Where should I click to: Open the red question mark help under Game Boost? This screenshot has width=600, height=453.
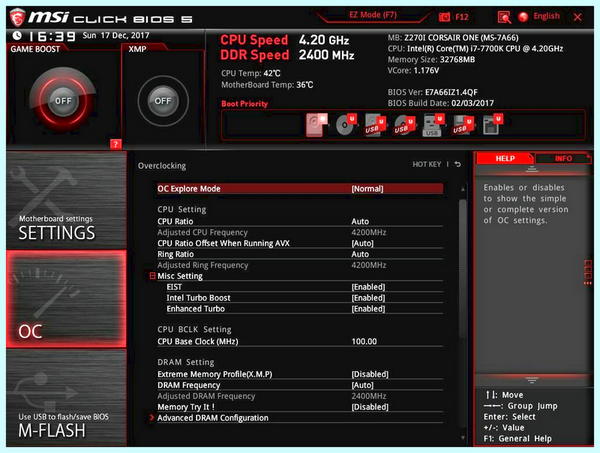coord(116,144)
